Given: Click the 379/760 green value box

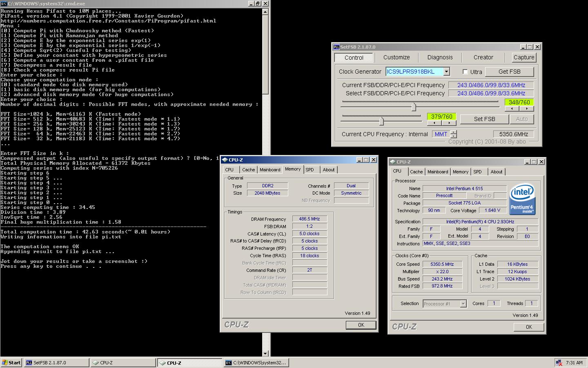Looking at the screenshot, I should 441,117.
